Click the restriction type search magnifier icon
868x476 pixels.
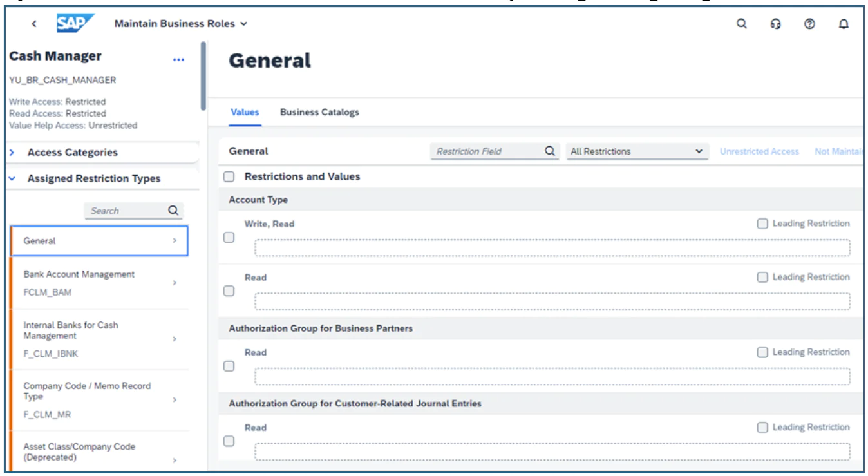[x=173, y=210]
